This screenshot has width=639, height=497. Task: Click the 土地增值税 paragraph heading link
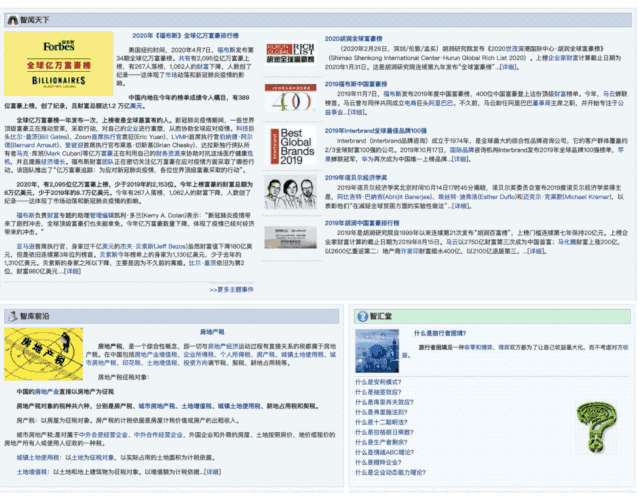(x=32, y=472)
